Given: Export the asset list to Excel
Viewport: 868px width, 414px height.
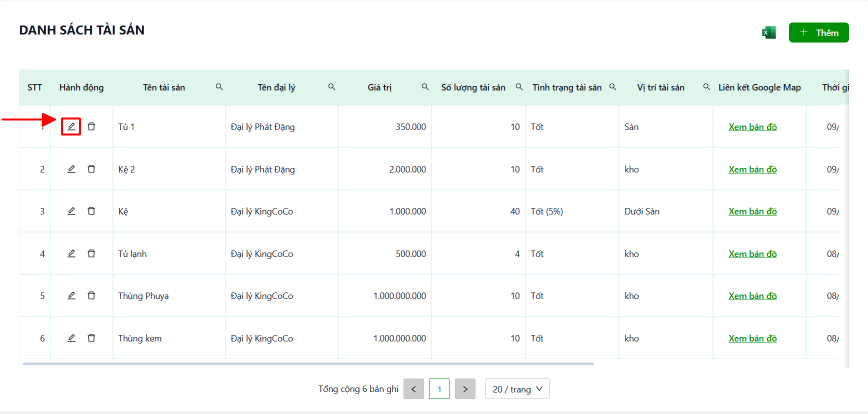Looking at the screenshot, I should (769, 32).
